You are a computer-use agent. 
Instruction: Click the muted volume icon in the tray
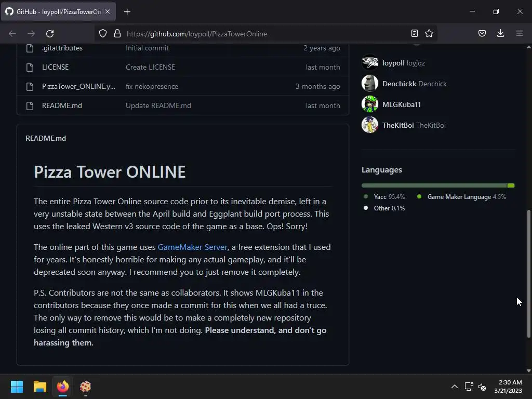coord(482,387)
